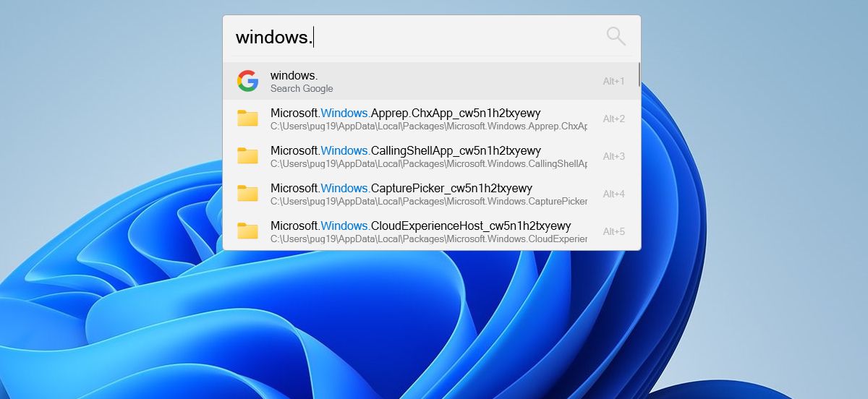
Task: Click the Alt+4 shortcut hint
Action: (x=614, y=194)
